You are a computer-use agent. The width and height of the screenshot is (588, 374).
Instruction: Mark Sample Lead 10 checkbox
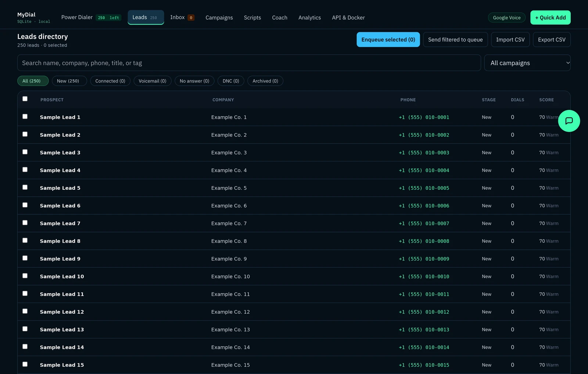pos(25,275)
